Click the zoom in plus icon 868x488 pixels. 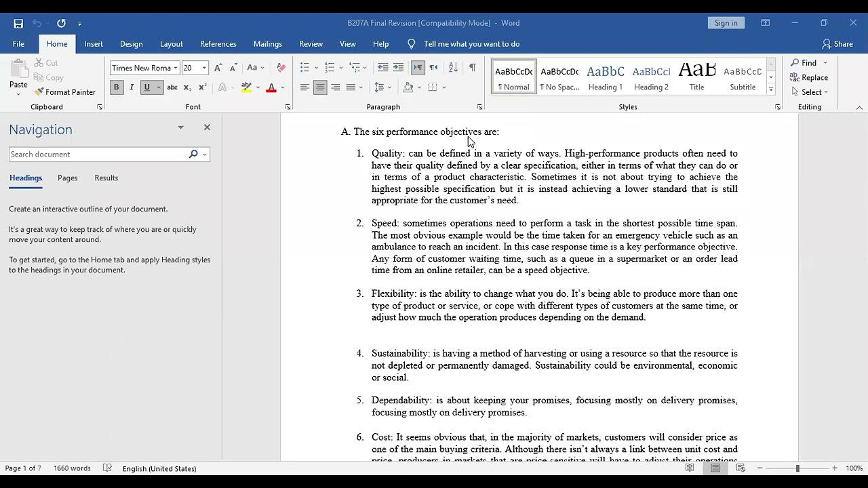tap(835, 468)
